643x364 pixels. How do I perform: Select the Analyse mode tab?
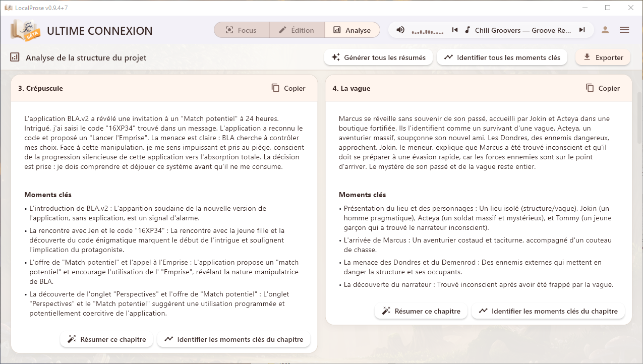coord(352,30)
